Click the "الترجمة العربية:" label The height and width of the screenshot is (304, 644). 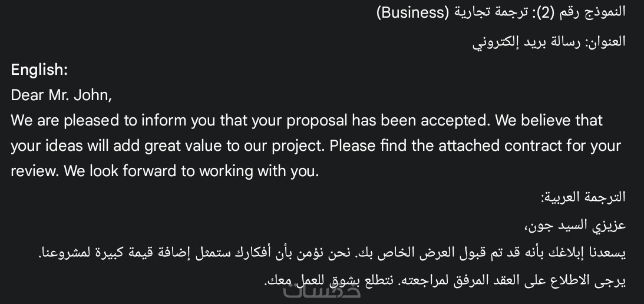click(x=583, y=197)
